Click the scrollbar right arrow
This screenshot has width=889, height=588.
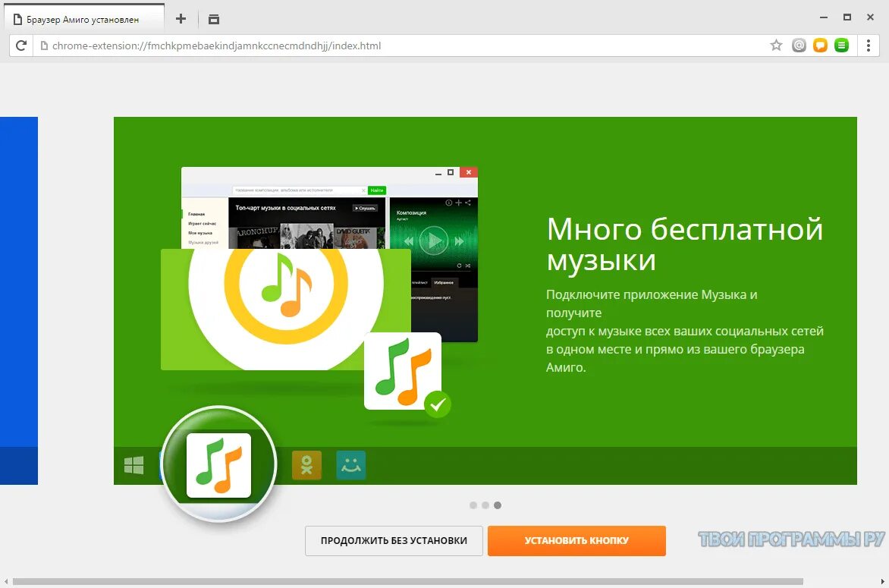[x=882, y=581]
